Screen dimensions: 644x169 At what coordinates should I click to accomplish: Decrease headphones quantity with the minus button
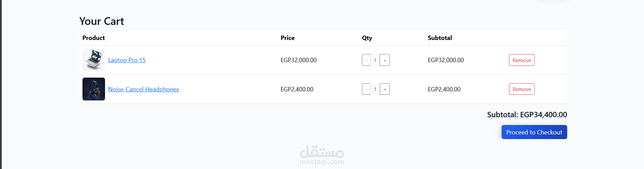(366, 89)
